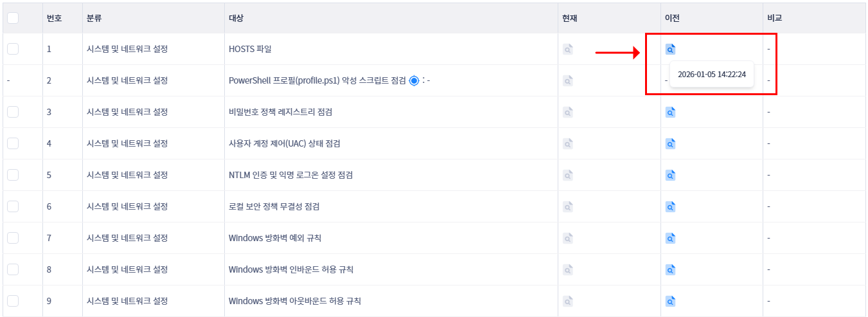Open previous snapshot for 비밀번호 정책 레지스트리 점검
This screenshot has width=868, height=317.
[670, 112]
